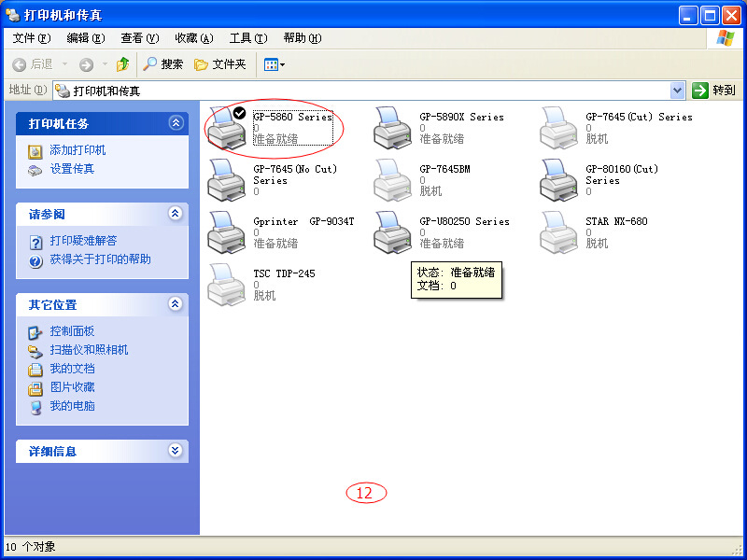
Task: Open the 我的文档 link
Action: pyautogui.click(x=73, y=369)
